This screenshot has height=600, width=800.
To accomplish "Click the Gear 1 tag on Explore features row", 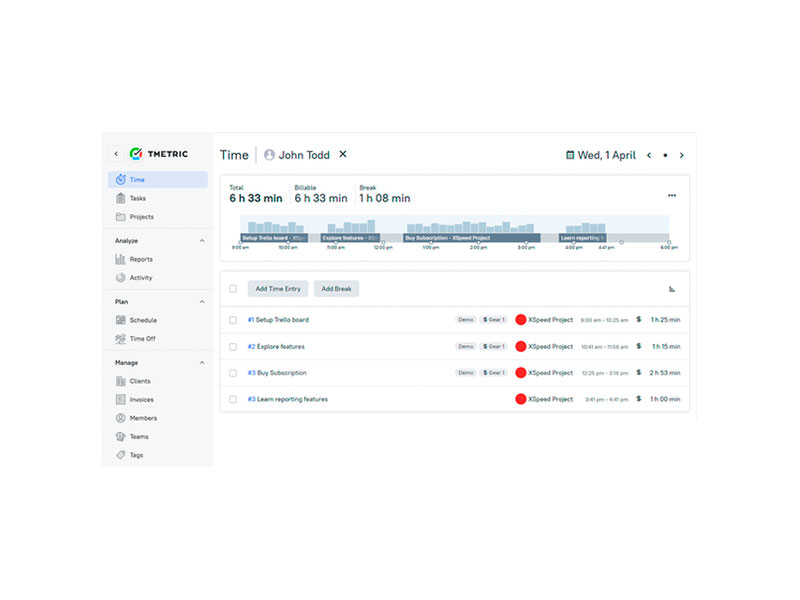I will click(x=493, y=346).
